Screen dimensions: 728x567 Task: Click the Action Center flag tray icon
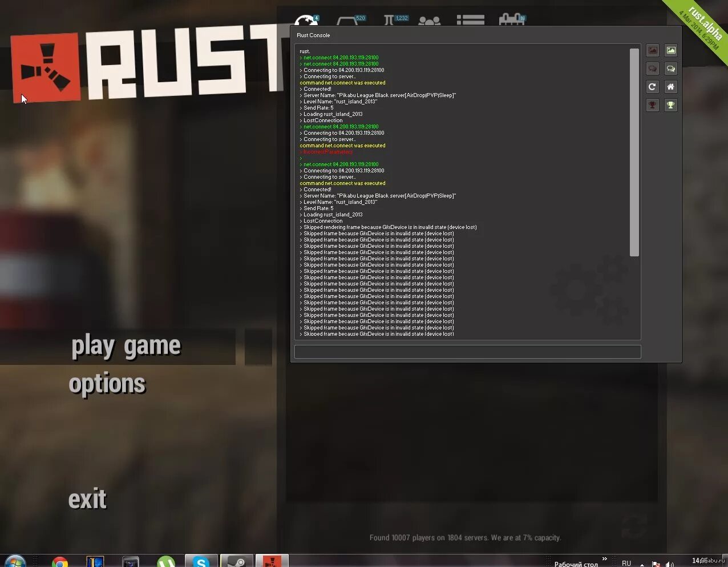(x=656, y=564)
